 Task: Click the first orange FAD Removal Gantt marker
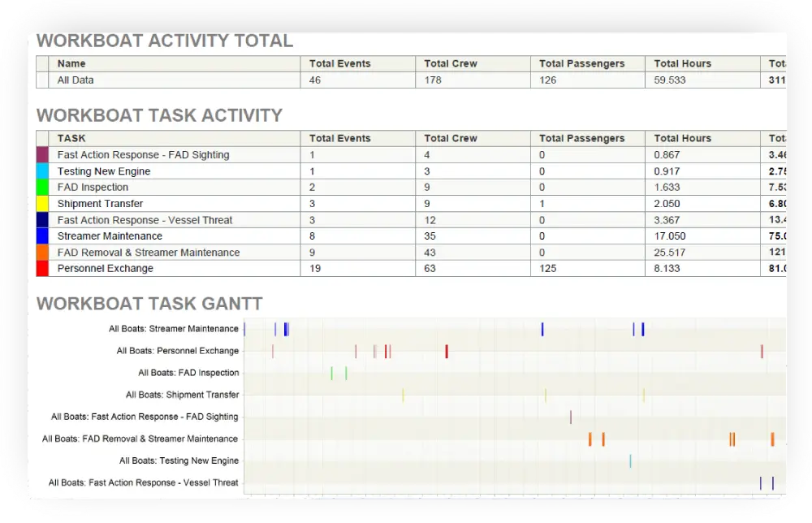click(x=590, y=439)
